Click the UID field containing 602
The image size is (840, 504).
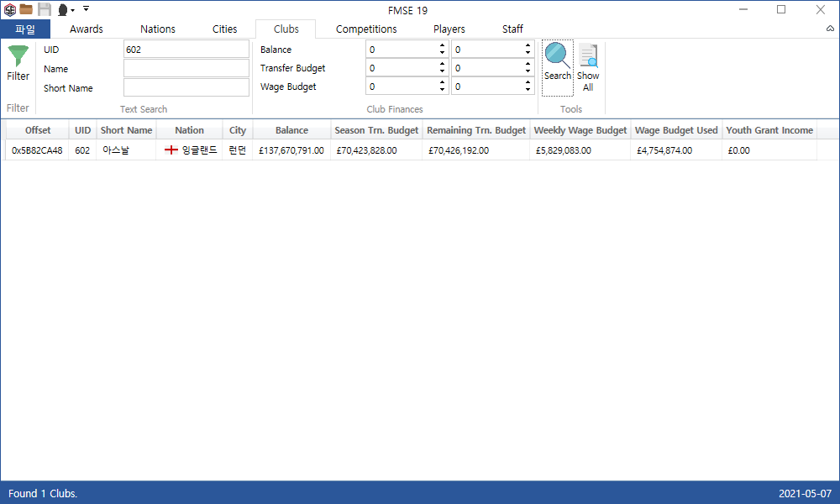186,49
